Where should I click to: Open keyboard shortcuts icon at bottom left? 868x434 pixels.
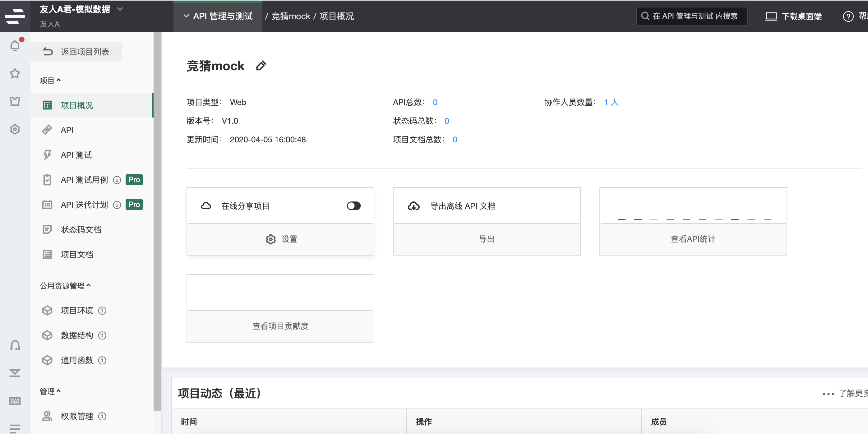coord(15,401)
